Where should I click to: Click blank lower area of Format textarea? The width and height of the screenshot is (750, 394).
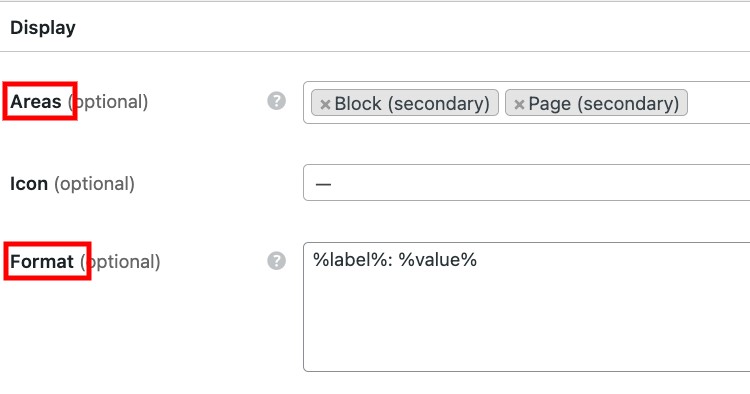coord(526,330)
